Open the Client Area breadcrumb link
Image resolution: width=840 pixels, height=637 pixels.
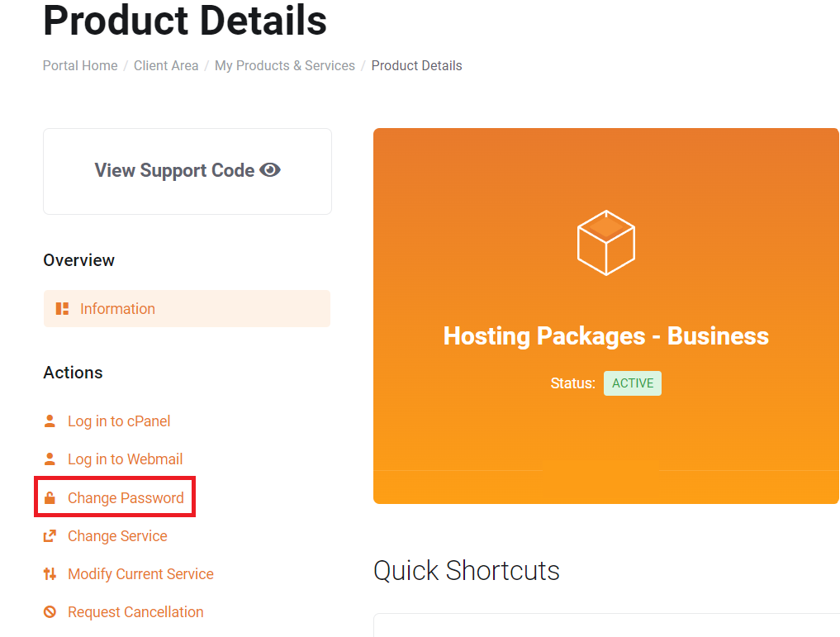coord(166,66)
